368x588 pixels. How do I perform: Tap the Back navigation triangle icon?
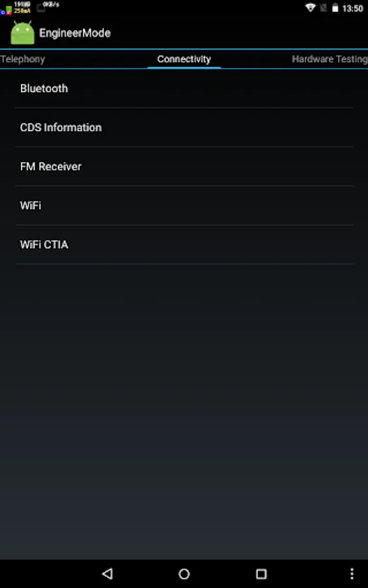click(x=107, y=574)
